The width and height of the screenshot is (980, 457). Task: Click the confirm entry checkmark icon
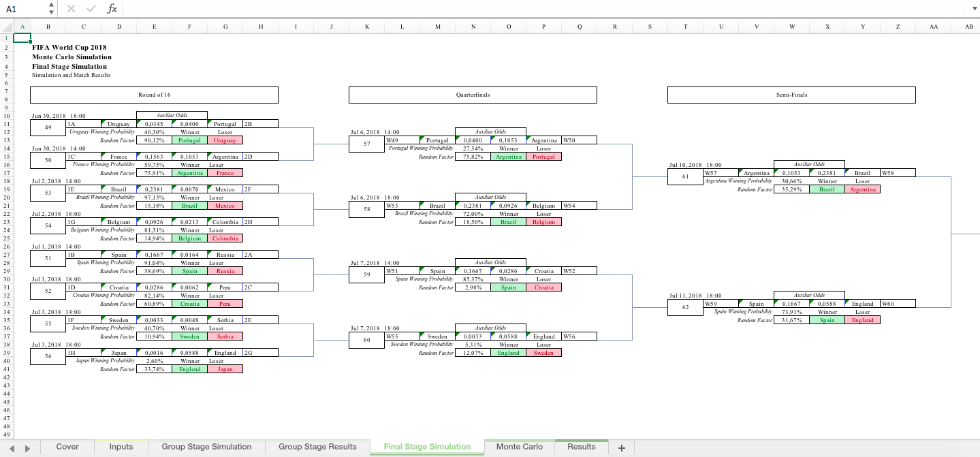click(x=91, y=9)
